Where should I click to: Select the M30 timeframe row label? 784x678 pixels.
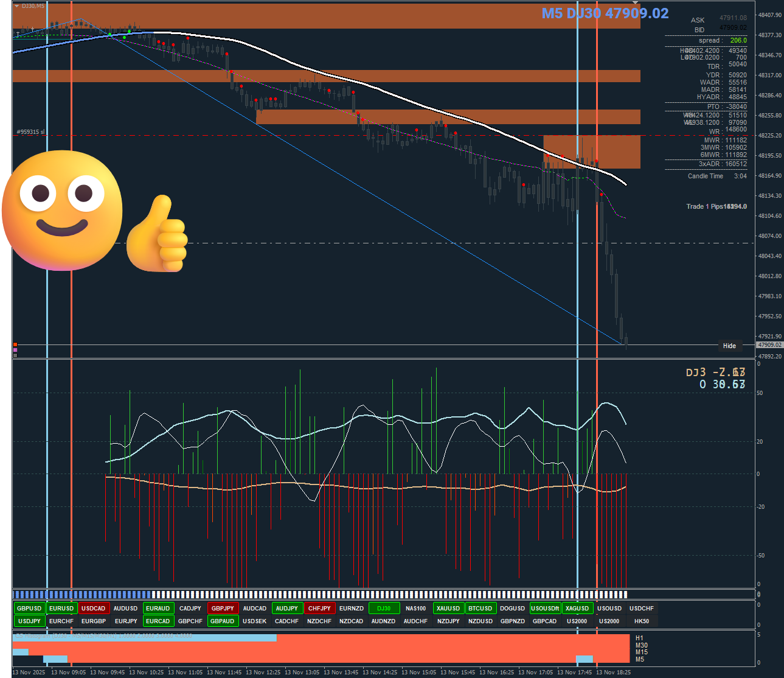(642, 645)
